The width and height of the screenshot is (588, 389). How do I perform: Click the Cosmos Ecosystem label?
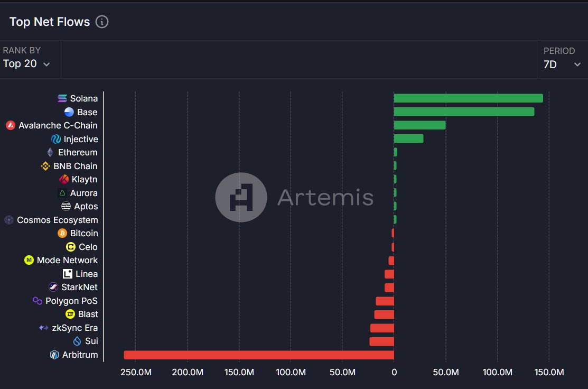point(58,220)
